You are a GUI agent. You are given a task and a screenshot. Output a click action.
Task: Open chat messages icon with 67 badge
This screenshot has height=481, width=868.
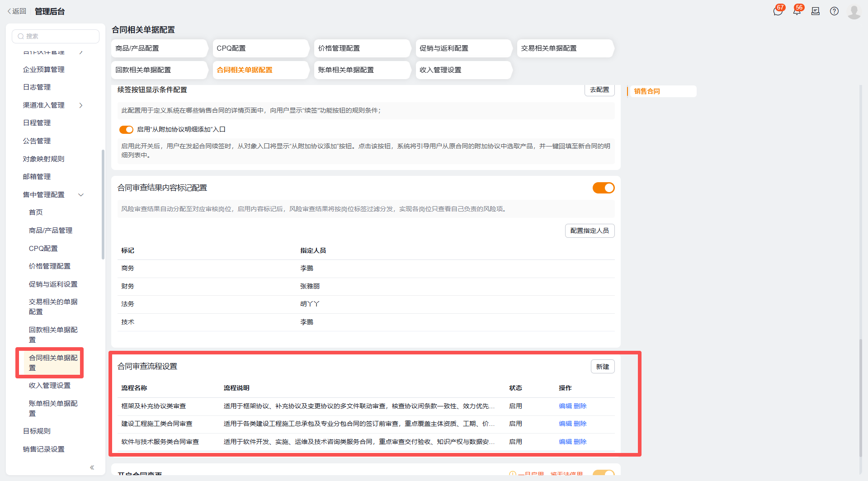coord(778,11)
